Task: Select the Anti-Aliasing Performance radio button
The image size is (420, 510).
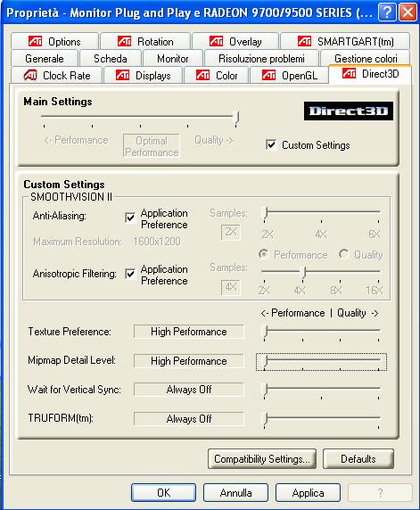Action: click(264, 254)
